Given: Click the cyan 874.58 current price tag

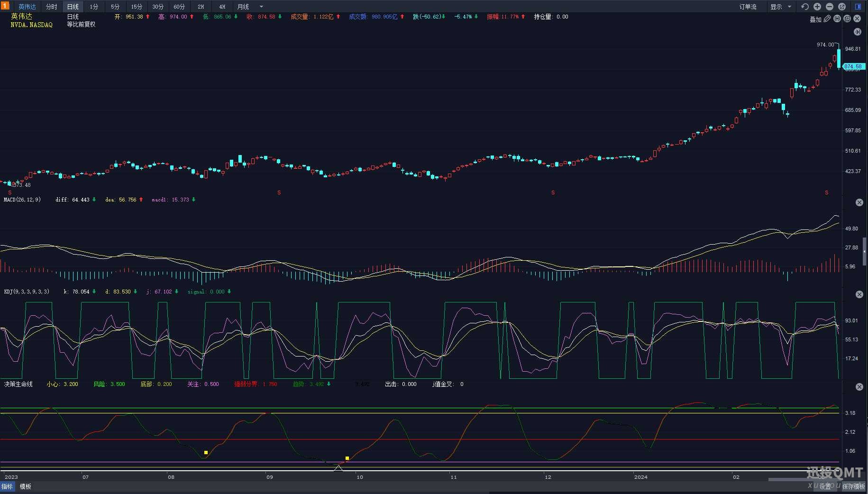Looking at the screenshot, I should pyautogui.click(x=854, y=67).
